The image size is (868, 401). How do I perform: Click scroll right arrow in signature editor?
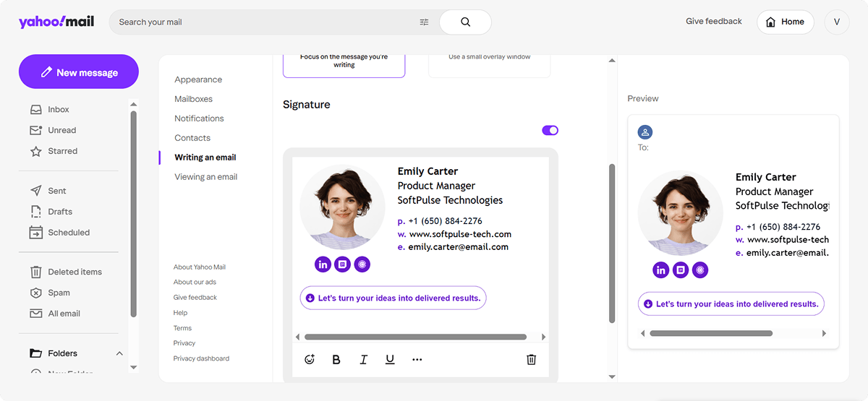(x=544, y=337)
